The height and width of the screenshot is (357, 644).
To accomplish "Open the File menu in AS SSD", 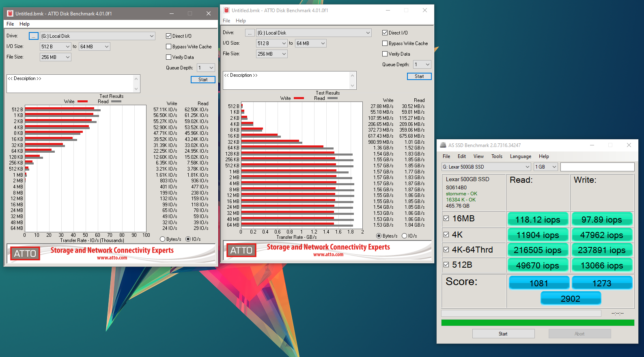I will [446, 156].
